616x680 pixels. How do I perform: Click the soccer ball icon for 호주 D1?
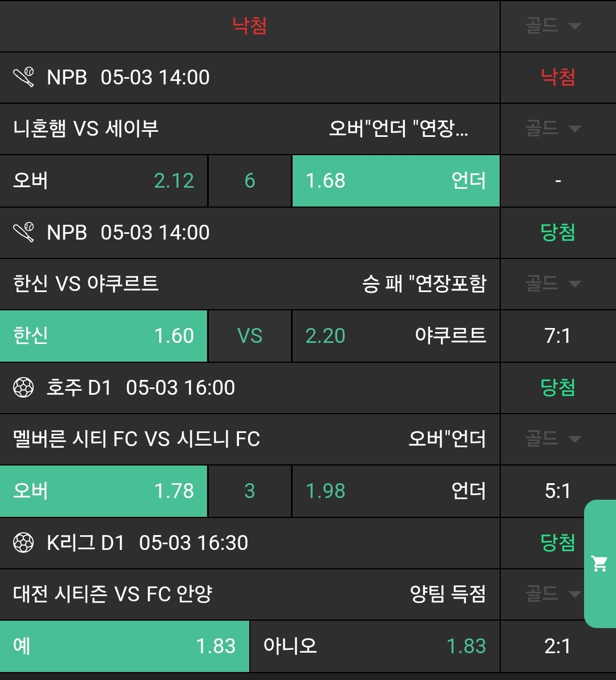(x=24, y=388)
